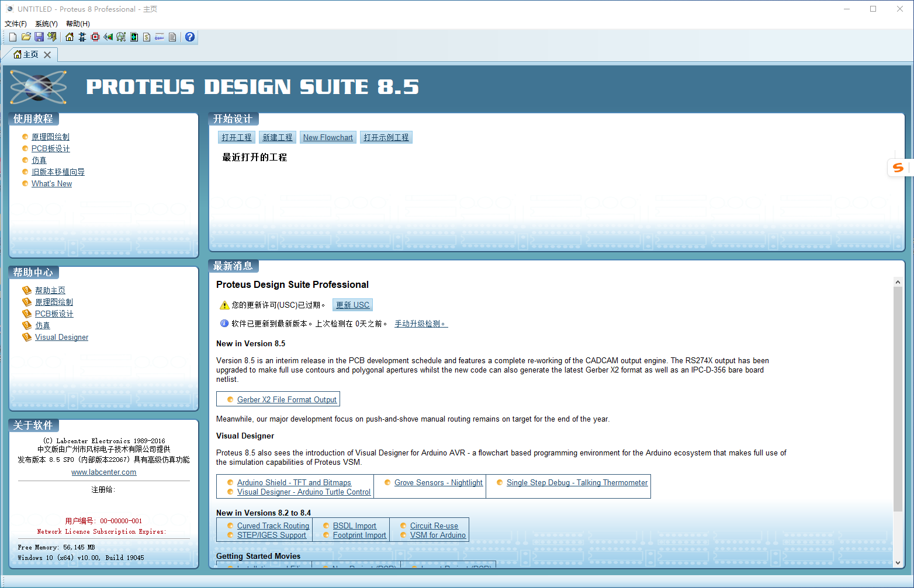Open Visual Designer help link
The image size is (914, 588).
(61, 337)
